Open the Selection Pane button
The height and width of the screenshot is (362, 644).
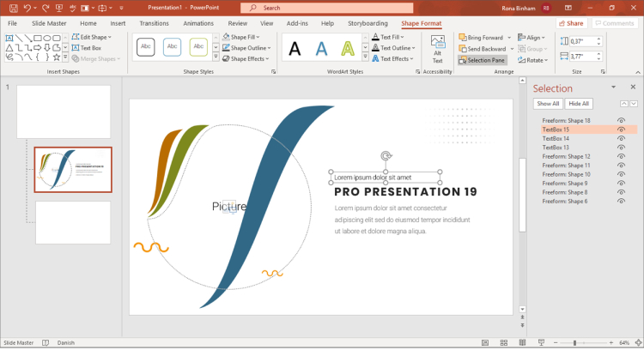pyautogui.click(x=483, y=60)
